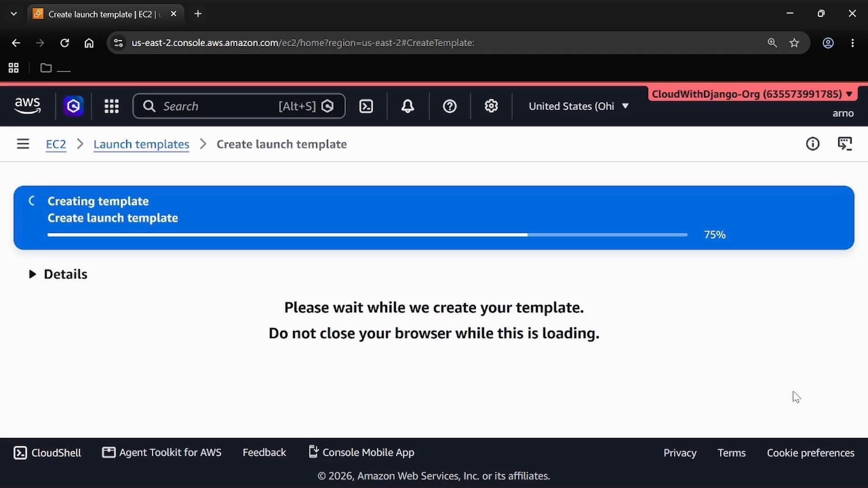The image size is (868, 488).
Task: Open the CloudWithDjango-Org account dropdown
Action: click(x=752, y=94)
